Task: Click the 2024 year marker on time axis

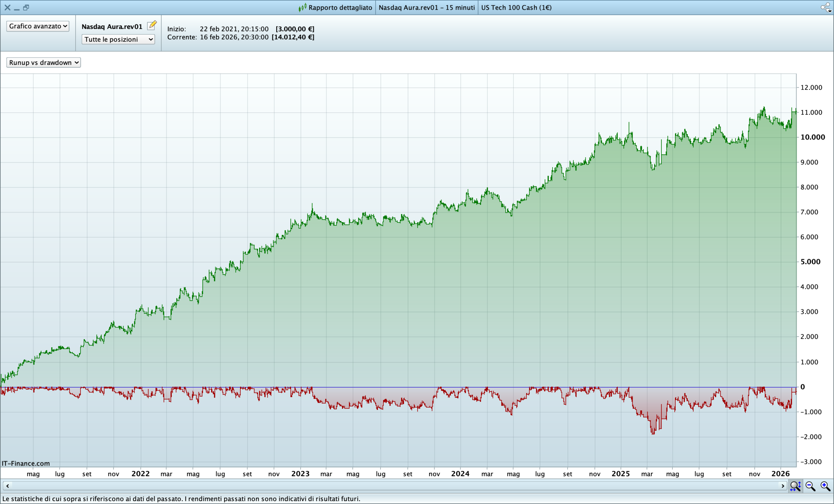Action: coord(460,473)
